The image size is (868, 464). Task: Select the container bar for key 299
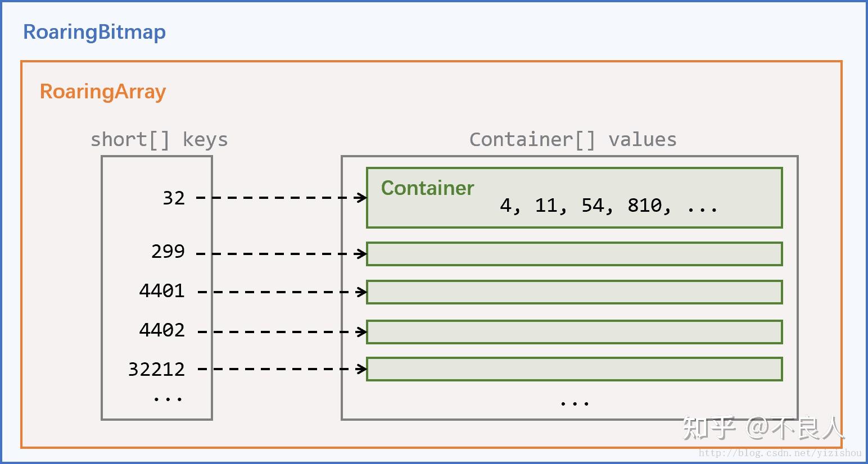[x=574, y=254]
